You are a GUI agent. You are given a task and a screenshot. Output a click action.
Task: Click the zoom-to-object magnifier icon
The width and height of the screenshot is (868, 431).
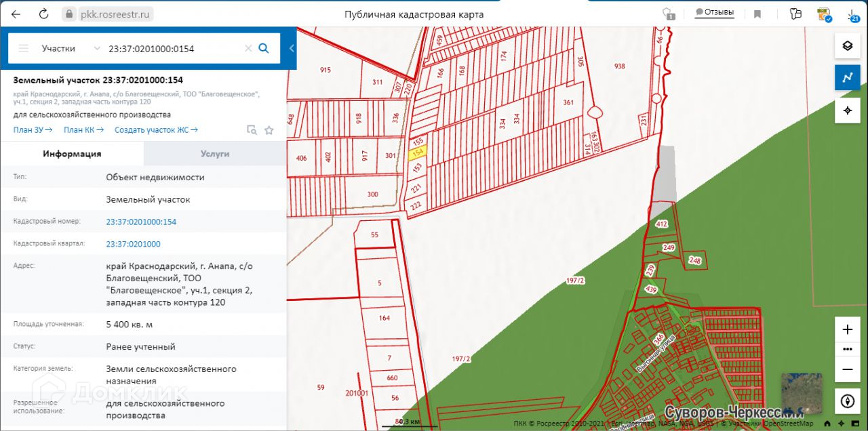pyautogui.click(x=252, y=130)
